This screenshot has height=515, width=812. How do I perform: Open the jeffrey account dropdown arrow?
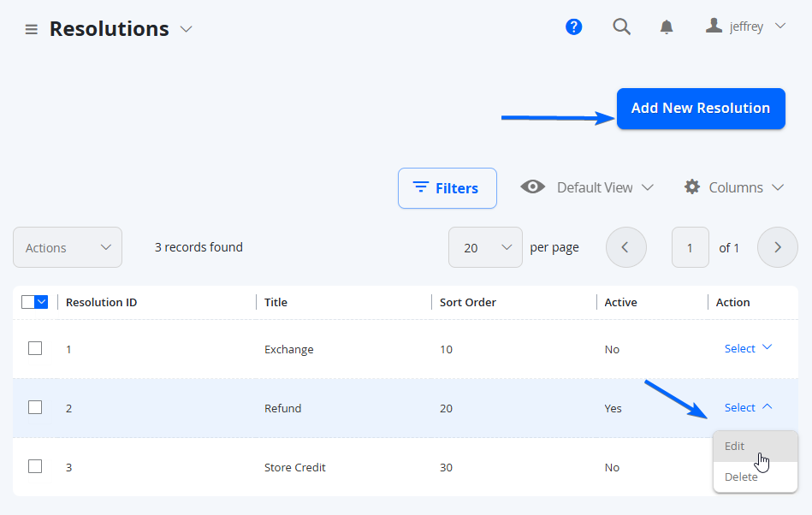coord(780,26)
